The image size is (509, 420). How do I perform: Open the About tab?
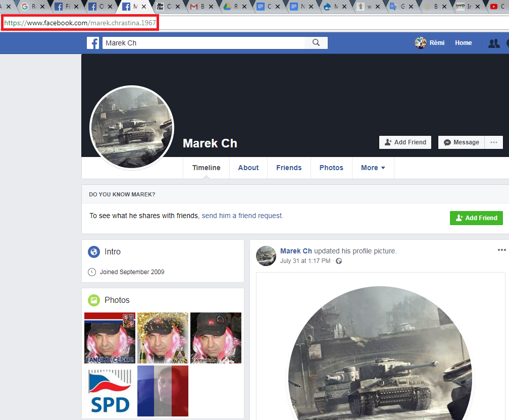pyautogui.click(x=248, y=168)
